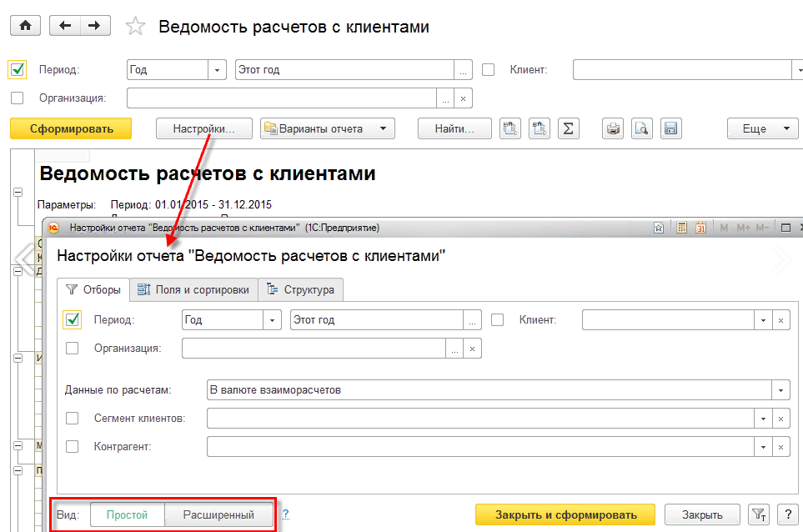
Task: Open the Еще menu dropdown
Action: 762,128
